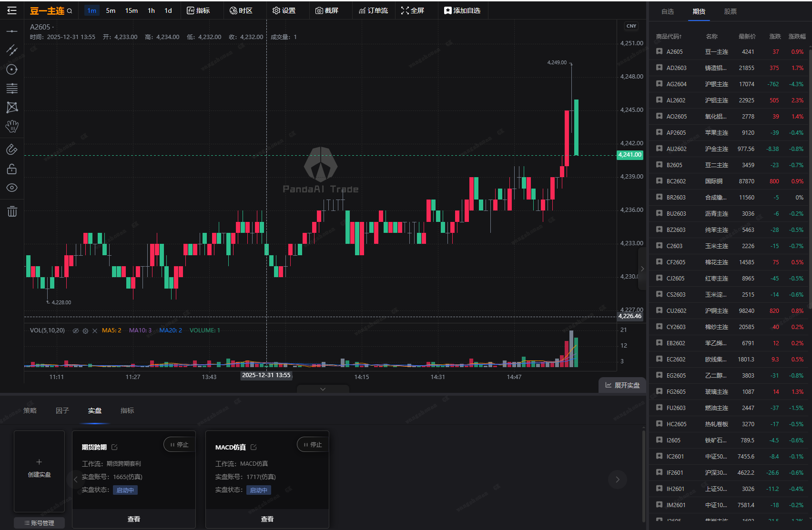The height and width of the screenshot is (530, 812).
Task: Toggle magnet snap mode
Action: click(x=12, y=150)
